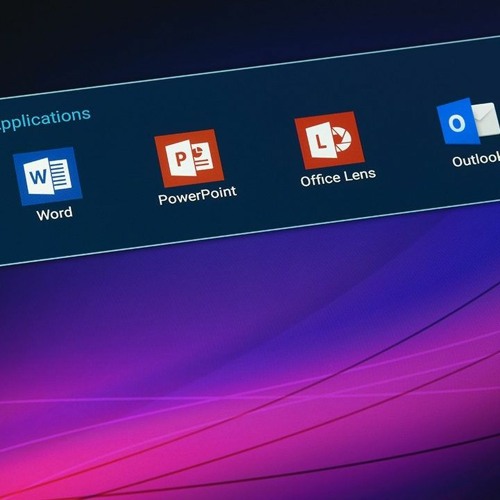This screenshot has height=500, width=500.
Task: Select the Word text label
Action: click(x=54, y=213)
